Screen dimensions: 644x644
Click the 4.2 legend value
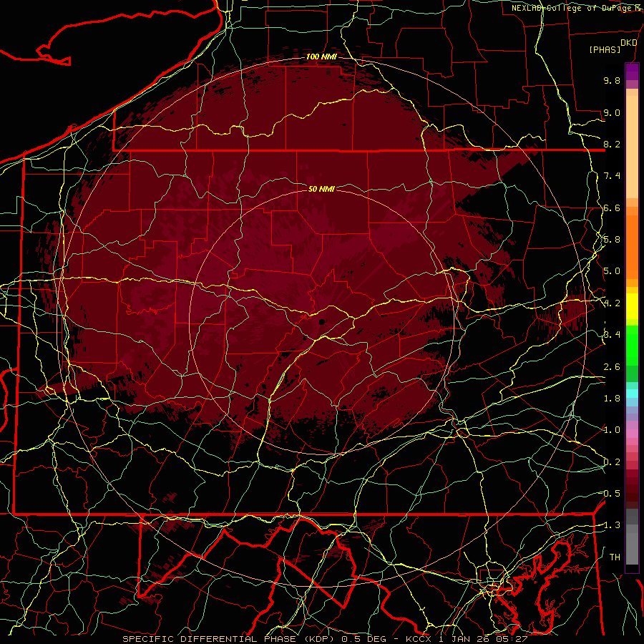point(612,303)
